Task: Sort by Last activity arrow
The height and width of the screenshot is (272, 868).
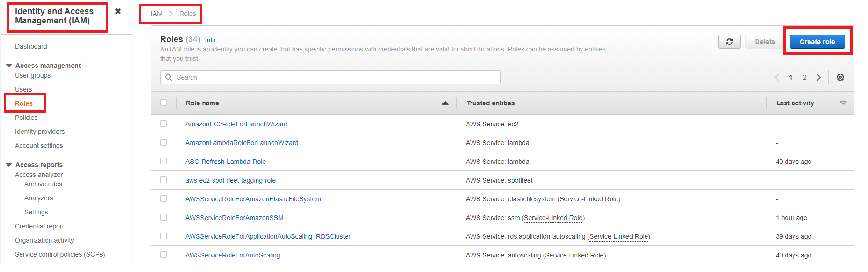Action: click(x=843, y=103)
